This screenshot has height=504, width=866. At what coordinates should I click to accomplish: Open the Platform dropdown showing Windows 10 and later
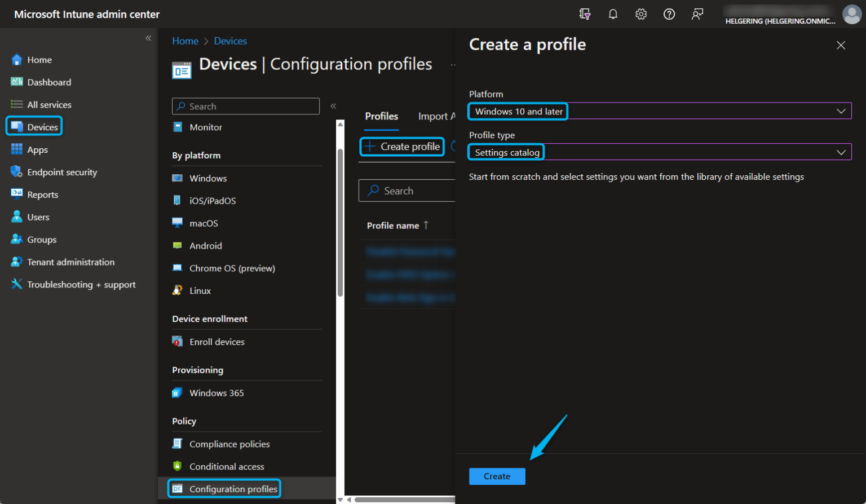tap(660, 111)
